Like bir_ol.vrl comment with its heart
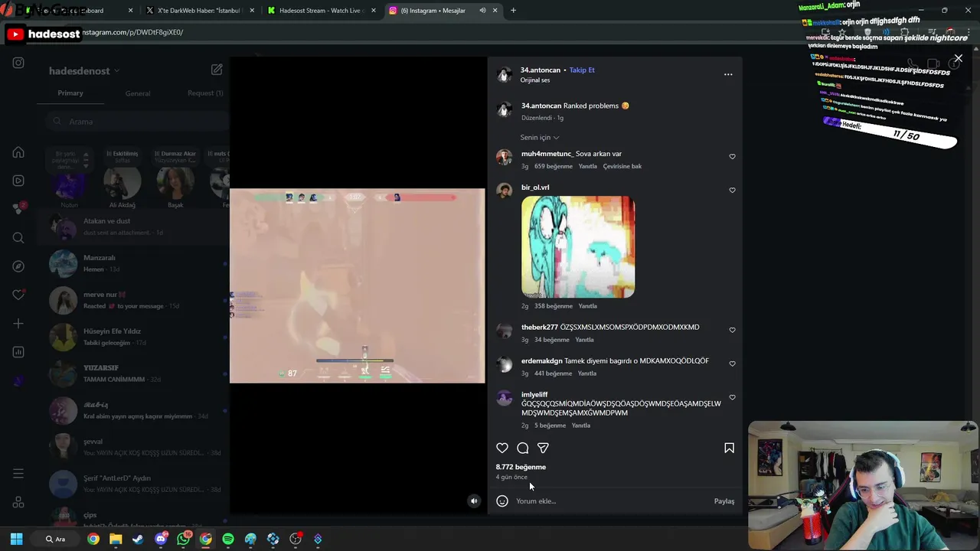This screenshot has height=551, width=980. (x=732, y=191)
